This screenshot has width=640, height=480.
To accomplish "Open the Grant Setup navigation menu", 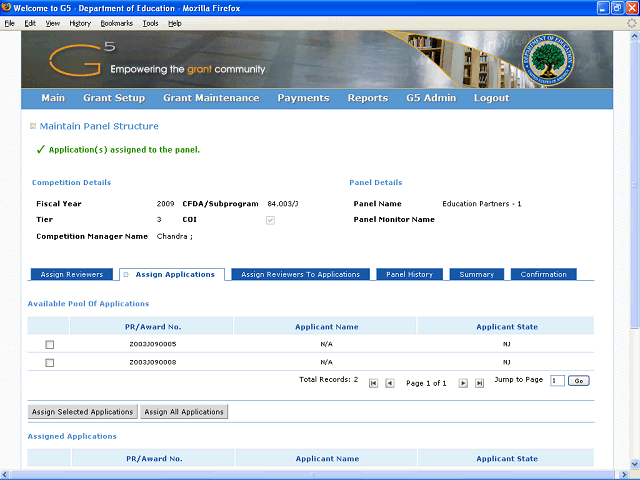I will coord(114,98).
